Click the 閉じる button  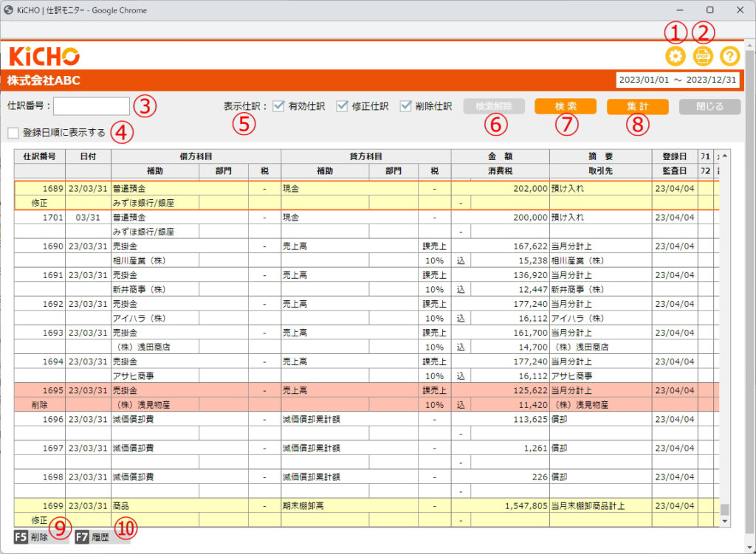tap(709, 106)
